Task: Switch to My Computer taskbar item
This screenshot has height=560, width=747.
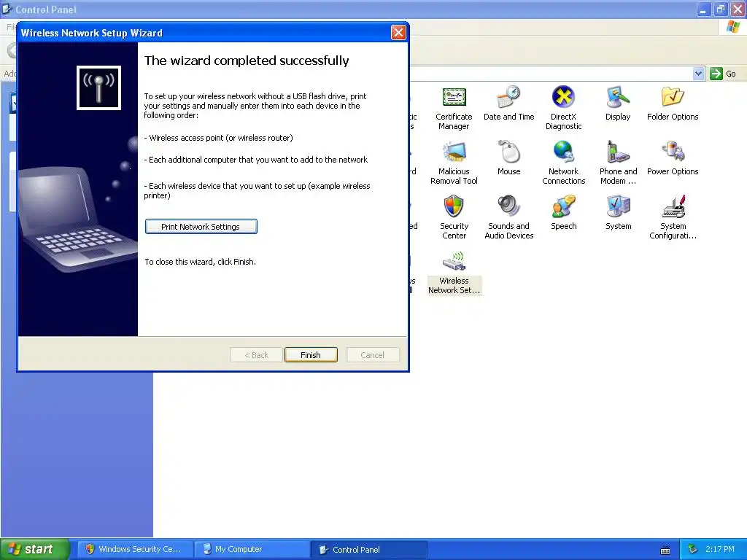Action: click(x=252, y=549)
